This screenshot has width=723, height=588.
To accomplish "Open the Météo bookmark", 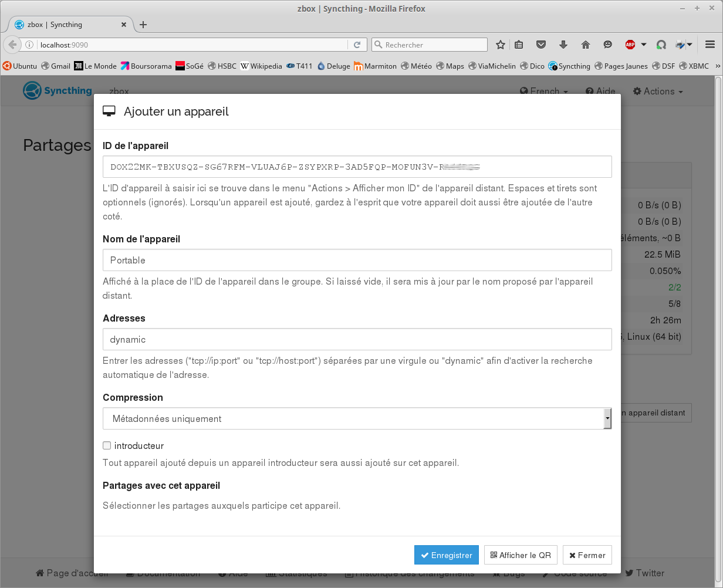I will click(x=417, y=66).
